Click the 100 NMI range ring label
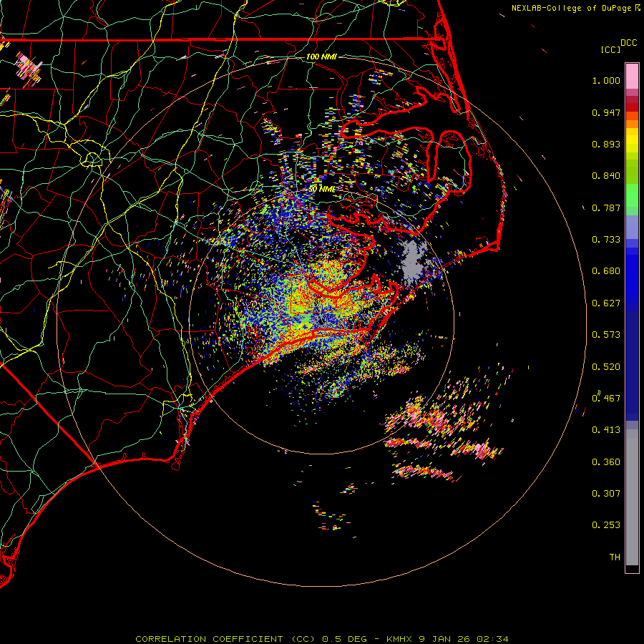 (x=321, y=57)
